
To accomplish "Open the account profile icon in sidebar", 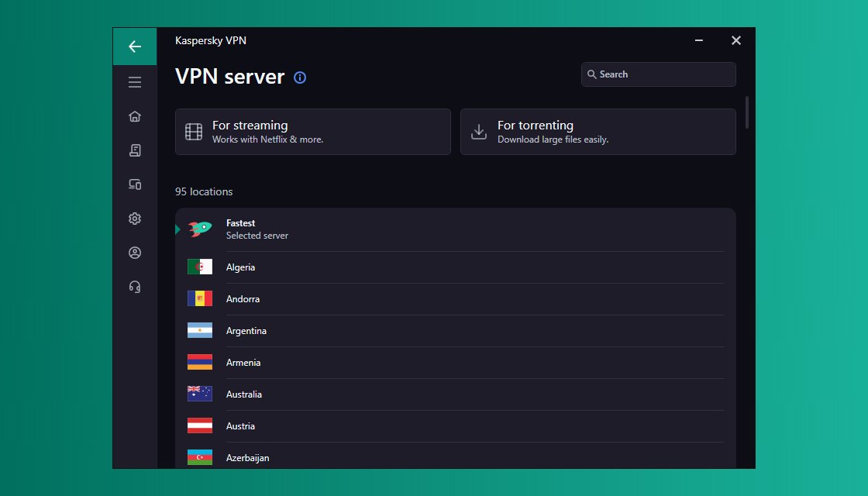I will pyautogui.click(x=135, y=253).
